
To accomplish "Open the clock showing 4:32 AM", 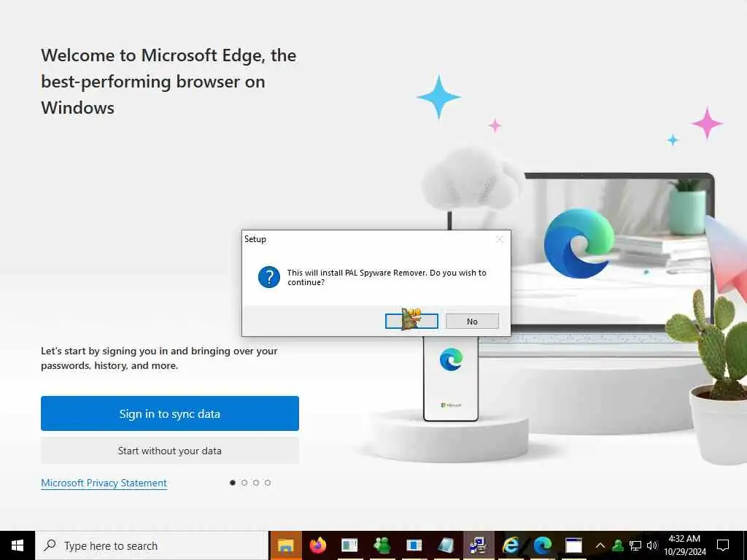I will coord(684,545).
